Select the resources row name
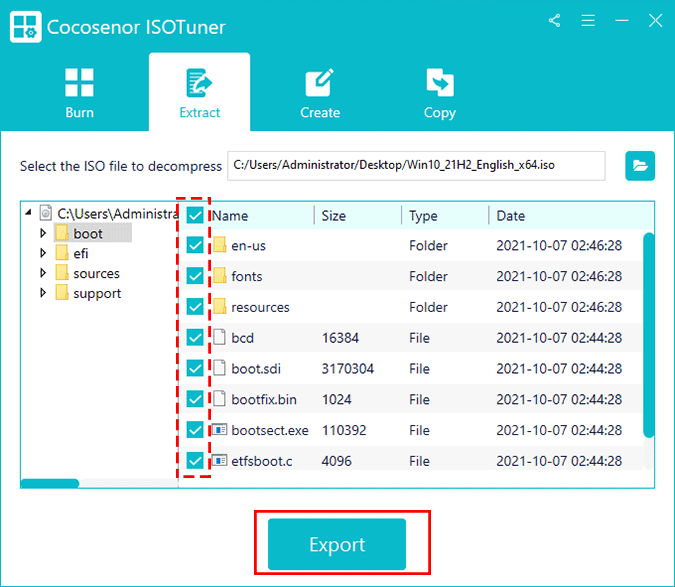 260,307
